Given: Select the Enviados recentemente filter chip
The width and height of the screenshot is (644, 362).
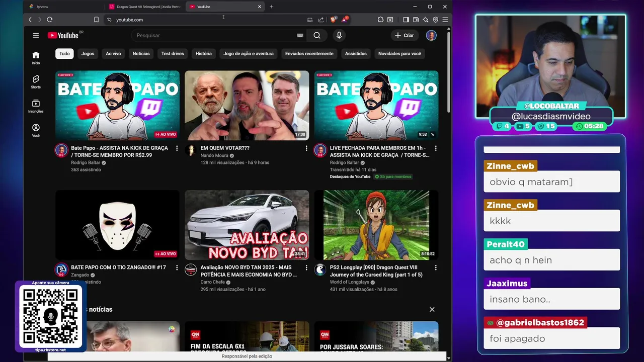Looking at the screenshot, I should pos(309,53).
